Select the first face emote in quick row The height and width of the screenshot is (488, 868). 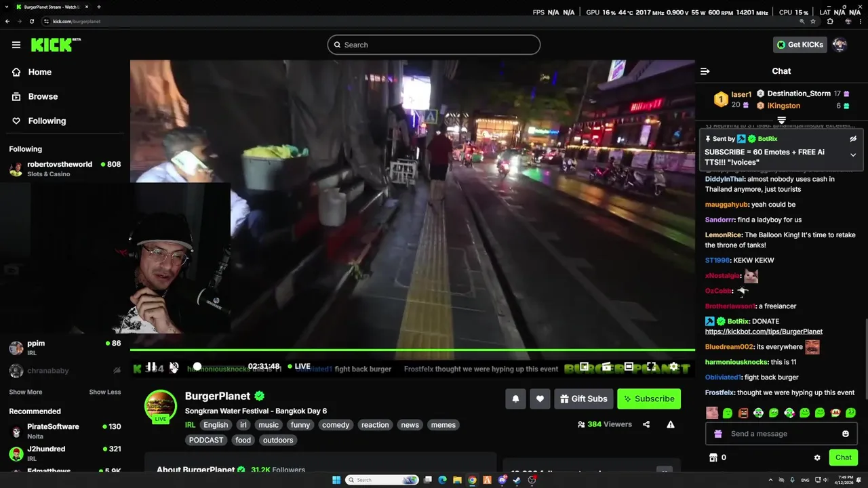(x=712, y=413)
